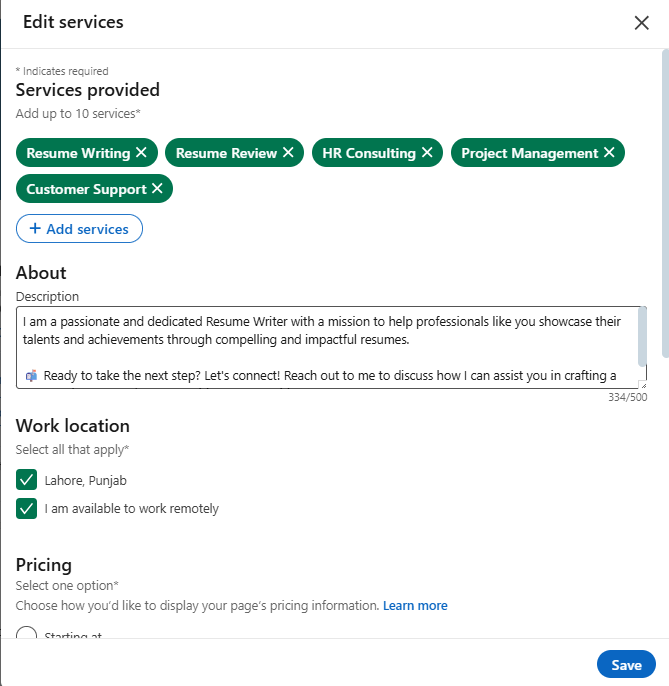Click the Edit services title

(x=73, y=22)
